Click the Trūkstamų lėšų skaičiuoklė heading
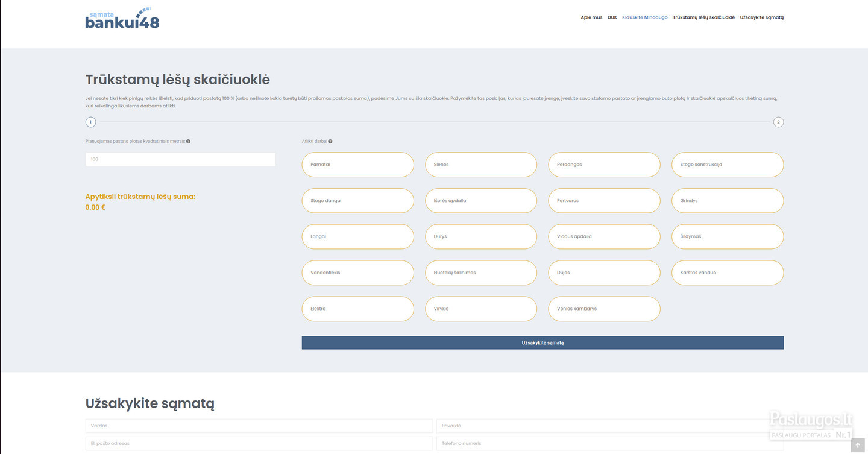Image resolution: width=868 pixels, height=454 pixels. 178,80
